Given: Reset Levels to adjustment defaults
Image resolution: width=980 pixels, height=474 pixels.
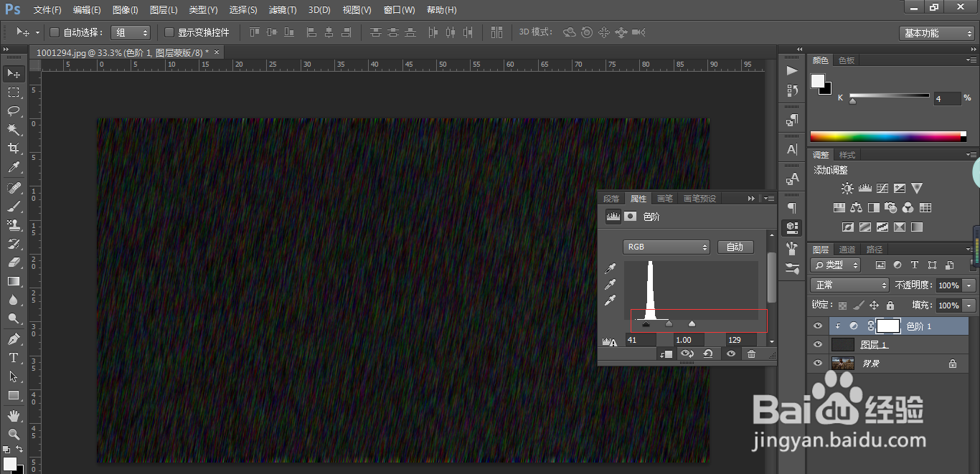Looking at the screenshot, I should [x=708, y=354].
